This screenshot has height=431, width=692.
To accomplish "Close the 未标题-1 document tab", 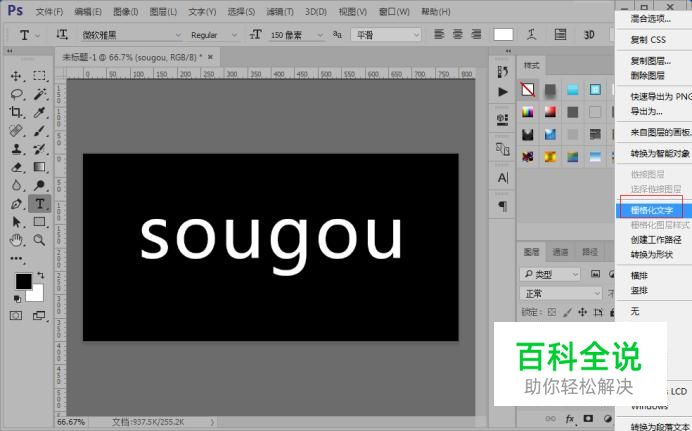I will click(211, 57).
